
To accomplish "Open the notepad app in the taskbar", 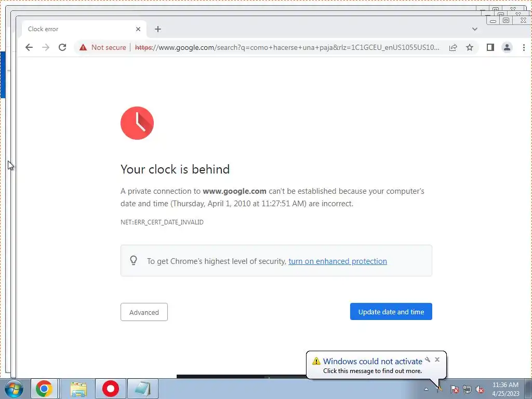I will [x=143, y=389].
